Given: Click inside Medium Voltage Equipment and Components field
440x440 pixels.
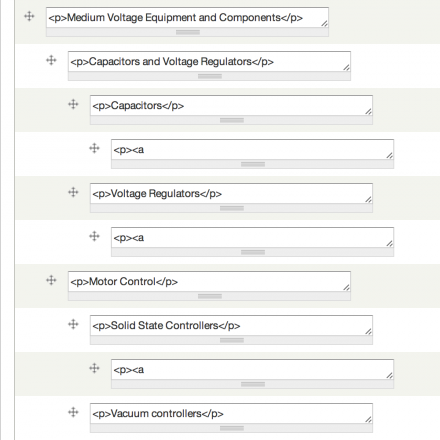Looking at the screenshot, I should [x=187, y=18].
